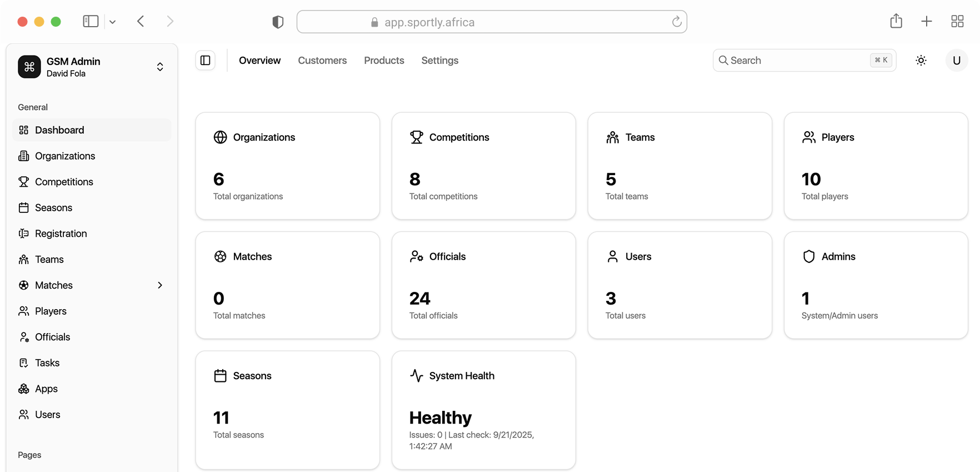Image resolution: width=980 pixels, height=472 pixels.
Task: Open the Settings tab
Action: coord(439,61)
